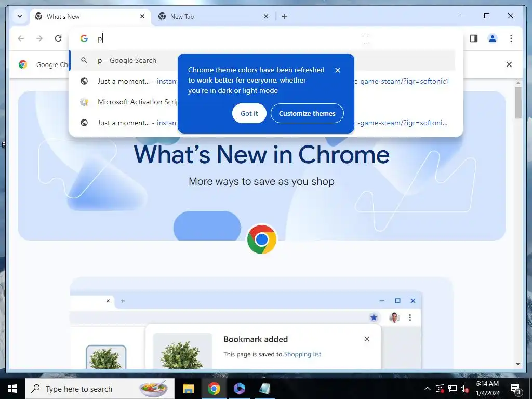The image size is (532, 399).
Task: Click the network tray icon
Action: pos(453,389)
